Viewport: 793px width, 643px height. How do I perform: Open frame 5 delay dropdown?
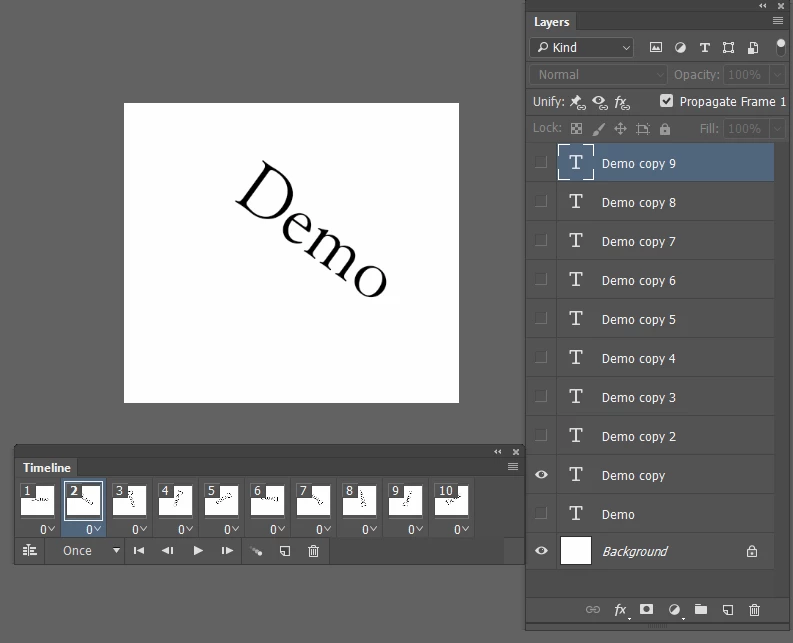(x=231, y=529)
